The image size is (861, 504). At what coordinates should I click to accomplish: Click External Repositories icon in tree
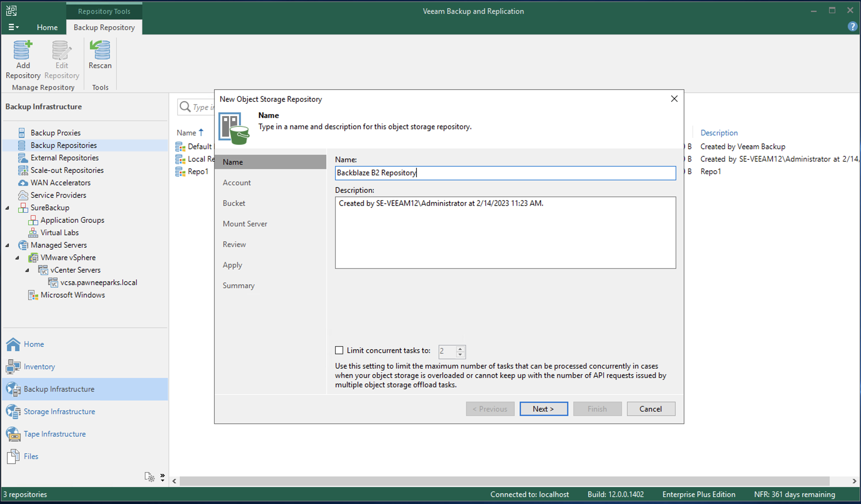pos(23,157)
